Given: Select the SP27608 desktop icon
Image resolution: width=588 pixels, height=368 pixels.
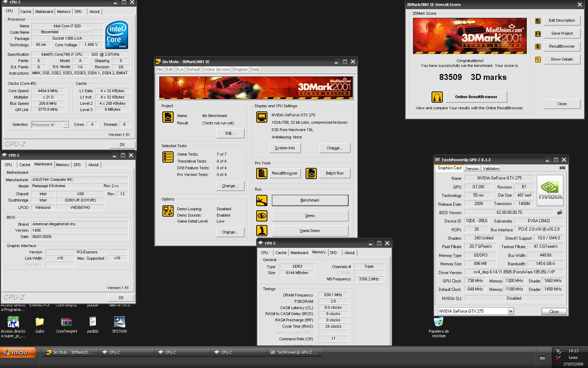Looking at the screenshot, I should coord(119,322).
